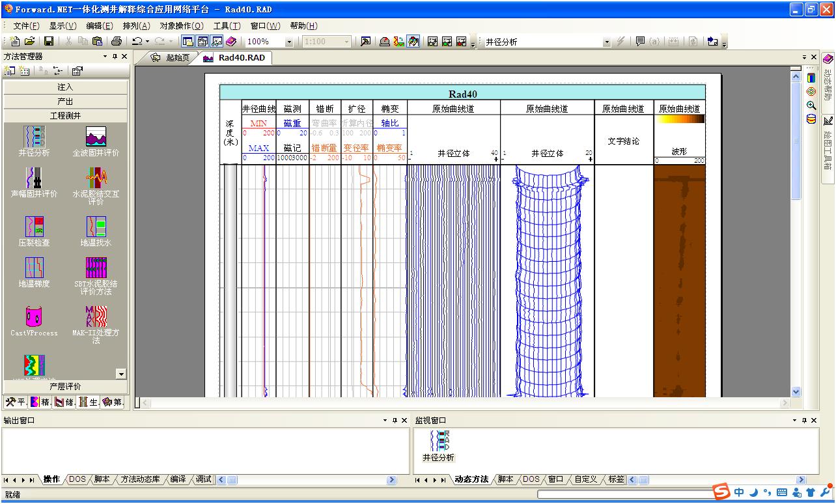
Task: Click the New file toolbar icon
Action: coord(16,42)
